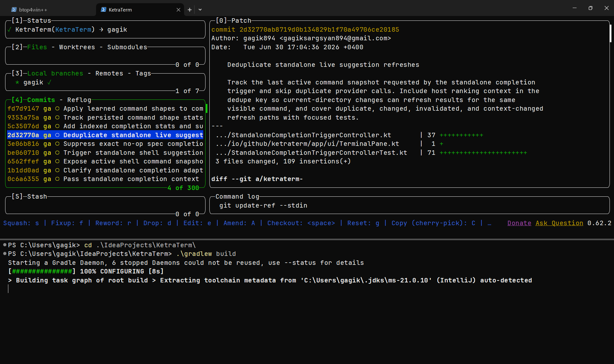614x364 pixels.
Task: Select the gagik branch
Action: click(105, 82)
